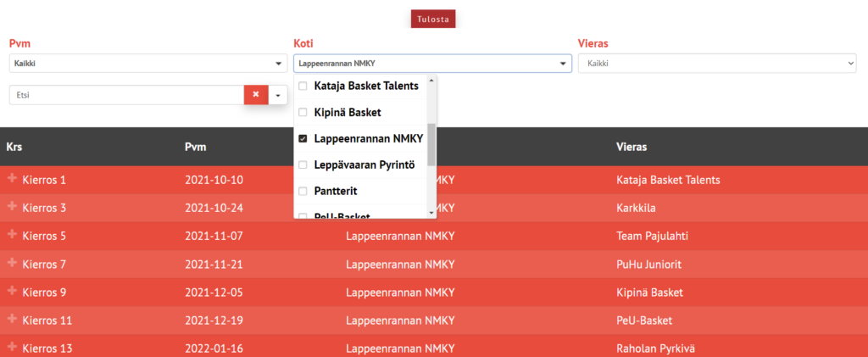Clear search with the red X button
868x357 pixels.
[x=256, y=95]
